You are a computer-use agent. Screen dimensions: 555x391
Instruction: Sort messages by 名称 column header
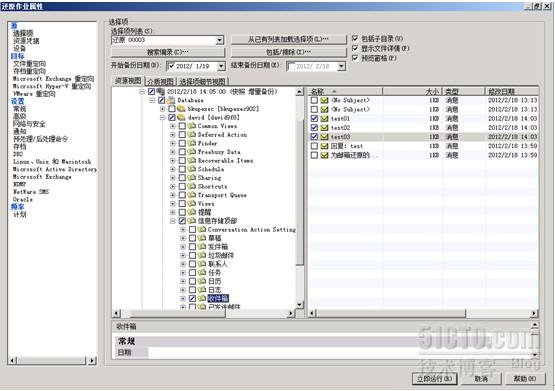tap(345, 92)
